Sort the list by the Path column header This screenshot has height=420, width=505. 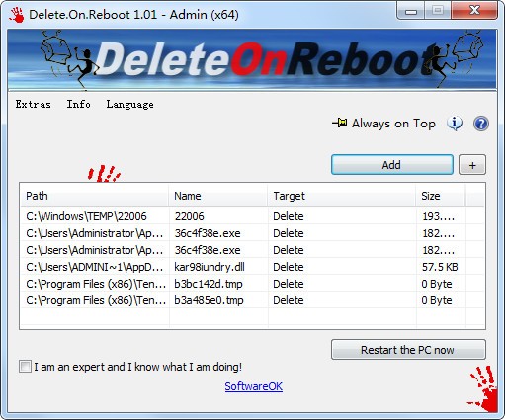(x=94, y=196)
